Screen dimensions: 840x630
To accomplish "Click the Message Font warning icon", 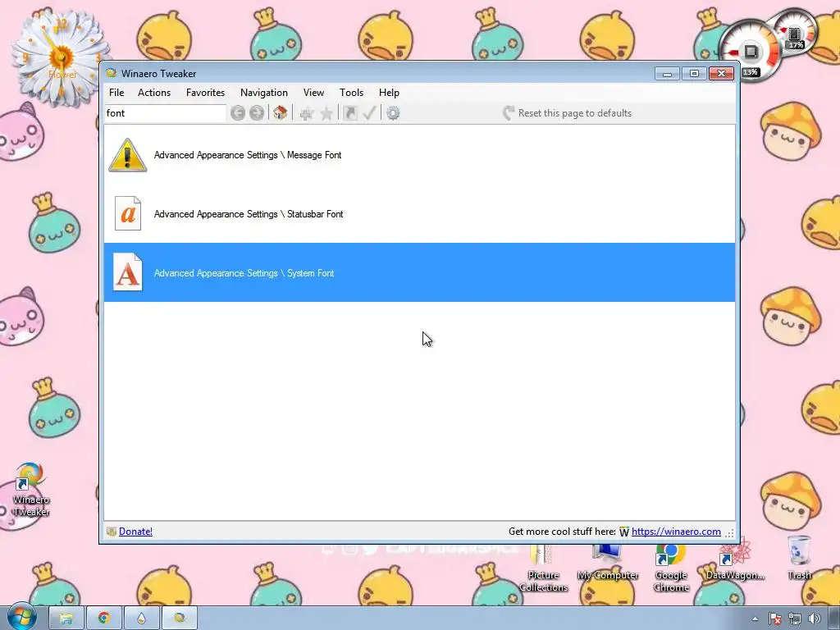I will (127, 155).
